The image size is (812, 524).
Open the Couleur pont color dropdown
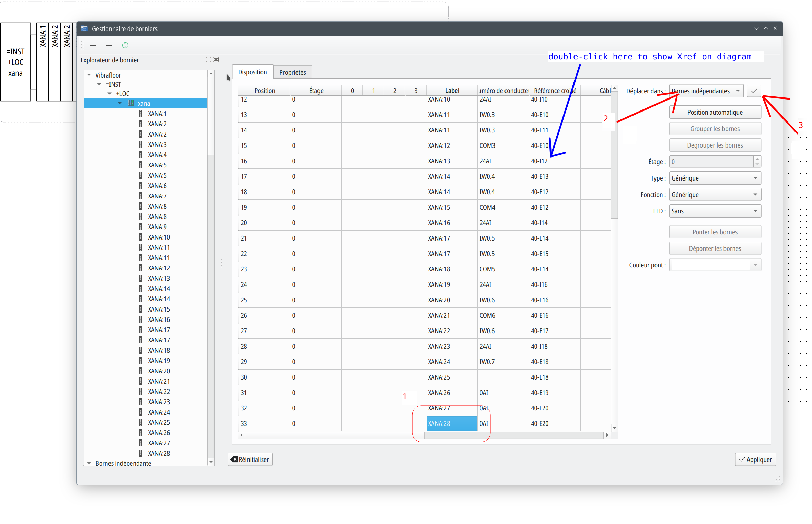(x=715, y=265)
